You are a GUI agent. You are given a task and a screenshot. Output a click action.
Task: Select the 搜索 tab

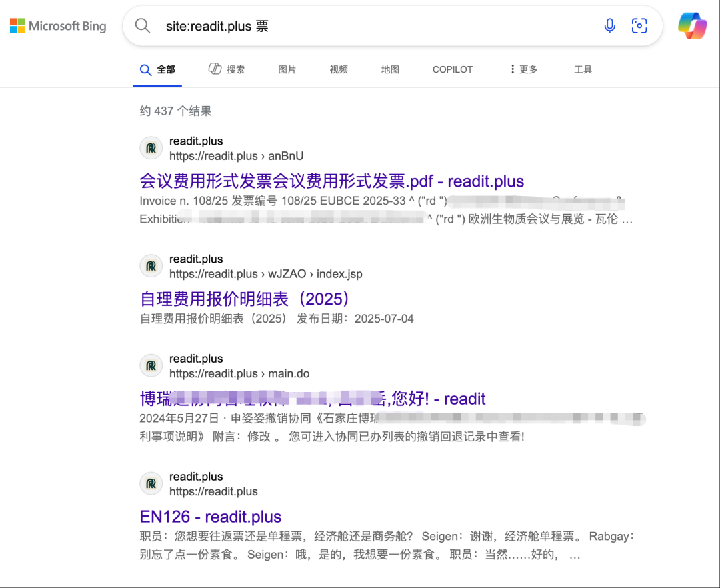(x=227, y=69)
